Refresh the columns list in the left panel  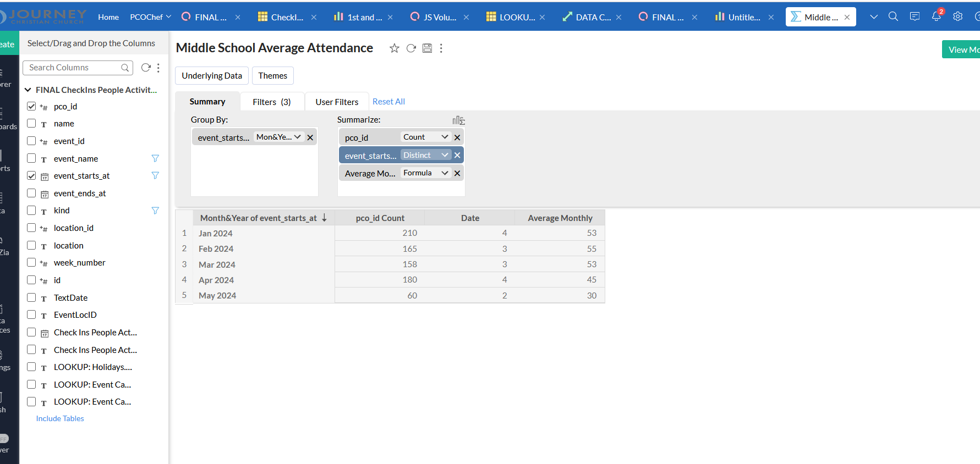[146, 68]
